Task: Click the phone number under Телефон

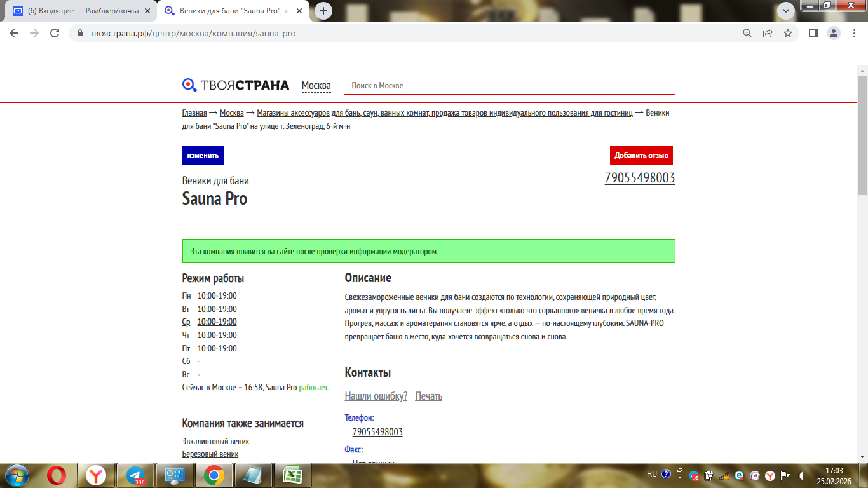Action: click(377, 432)
